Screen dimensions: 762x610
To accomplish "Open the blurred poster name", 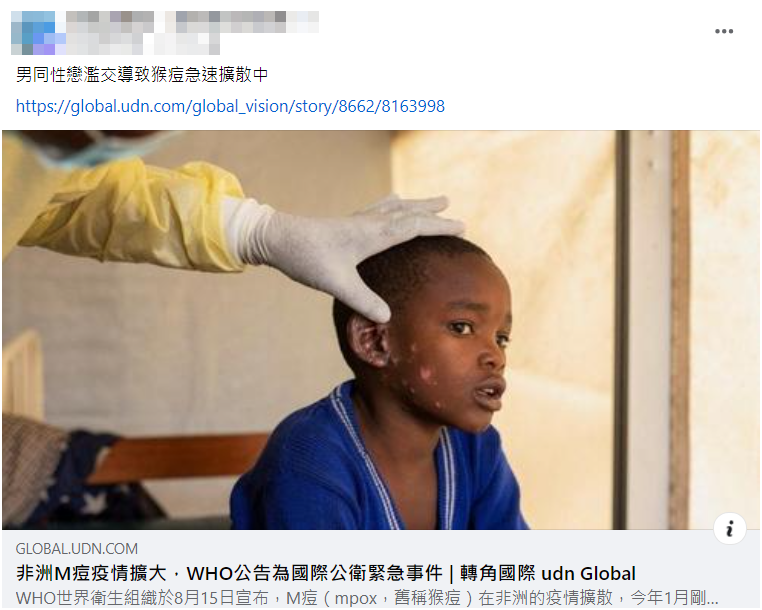I will [192, 22].
